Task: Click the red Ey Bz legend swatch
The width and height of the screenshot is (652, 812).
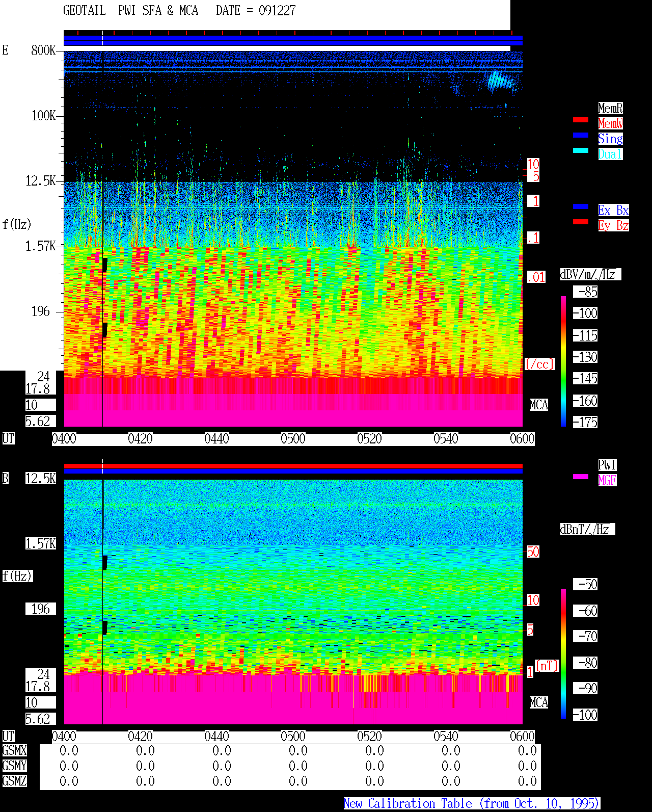Action: [x=581, y=222]
